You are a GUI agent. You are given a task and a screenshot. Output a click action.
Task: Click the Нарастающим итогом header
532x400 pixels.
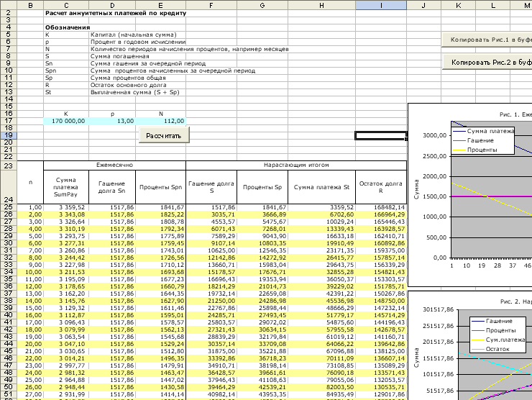[296, 165]
